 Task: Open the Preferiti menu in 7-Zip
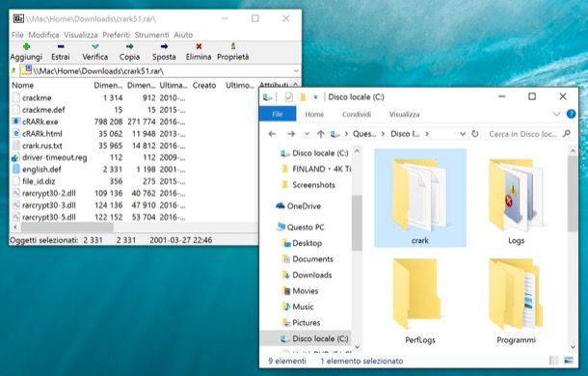[x=117, y=35]
